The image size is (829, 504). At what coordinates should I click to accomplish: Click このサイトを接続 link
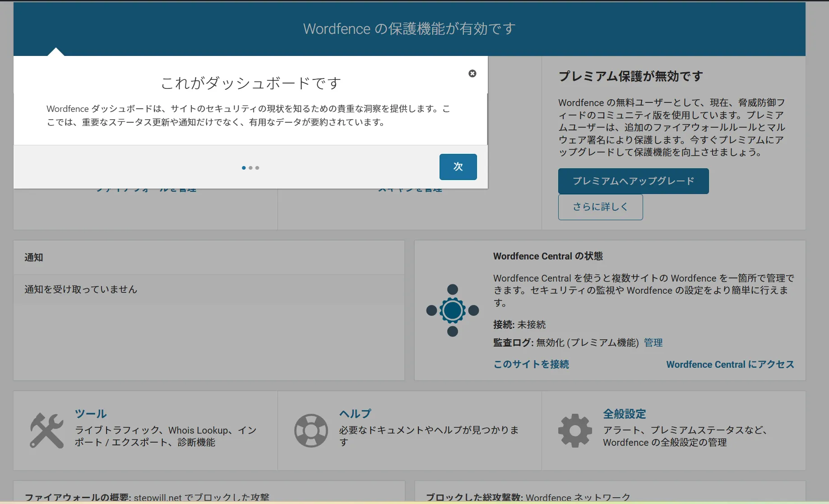pyautogui.click(x=531, y=364)
